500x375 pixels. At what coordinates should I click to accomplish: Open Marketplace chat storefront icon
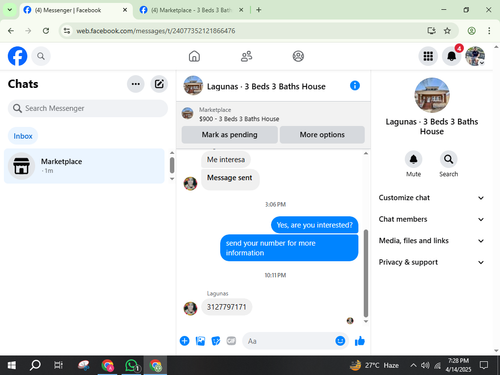pos(21,166)
